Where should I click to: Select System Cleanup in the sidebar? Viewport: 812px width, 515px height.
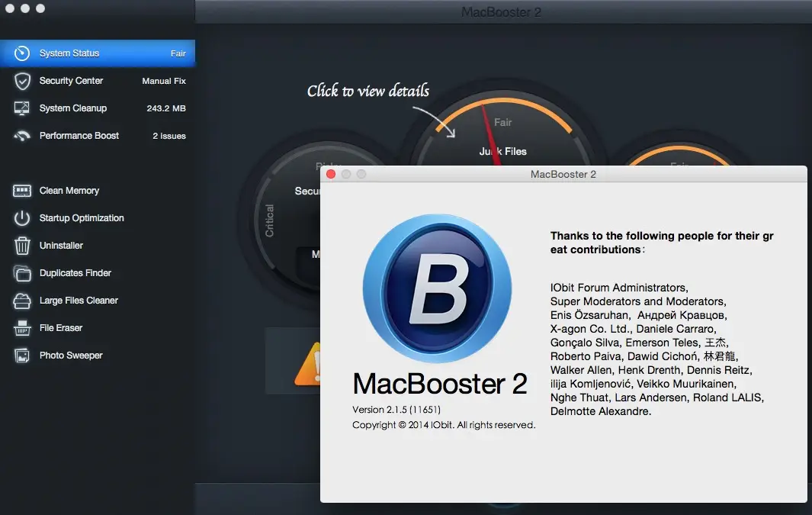tap(98, 108)
